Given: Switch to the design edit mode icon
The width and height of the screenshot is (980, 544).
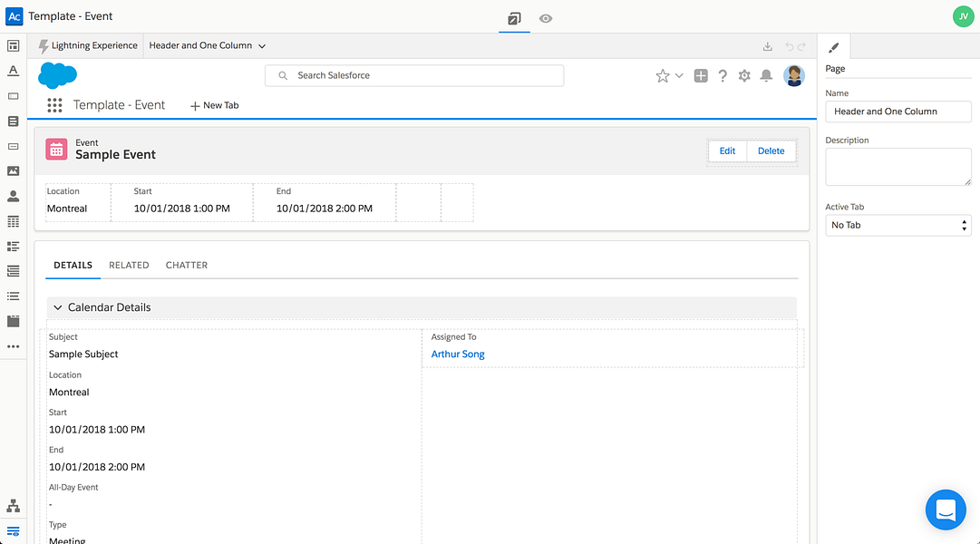Looking at the screenshot, I should point(514,19).
